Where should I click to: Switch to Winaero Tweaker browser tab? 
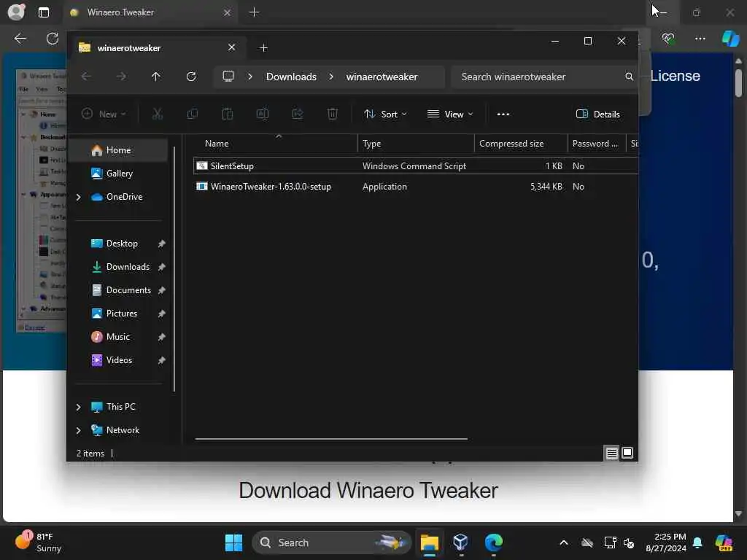point(150,12)
